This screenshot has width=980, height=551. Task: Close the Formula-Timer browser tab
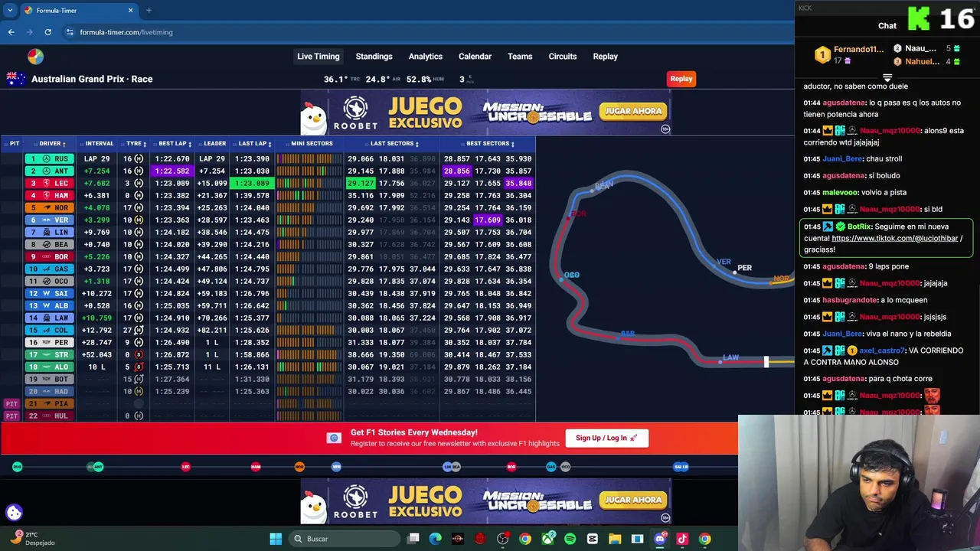click(130, 11)
